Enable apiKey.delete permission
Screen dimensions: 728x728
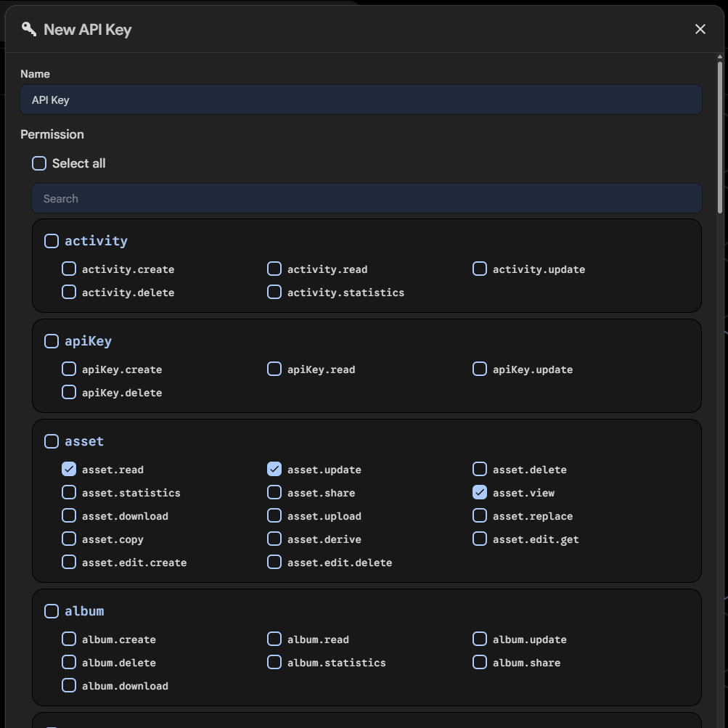point(69,393)
